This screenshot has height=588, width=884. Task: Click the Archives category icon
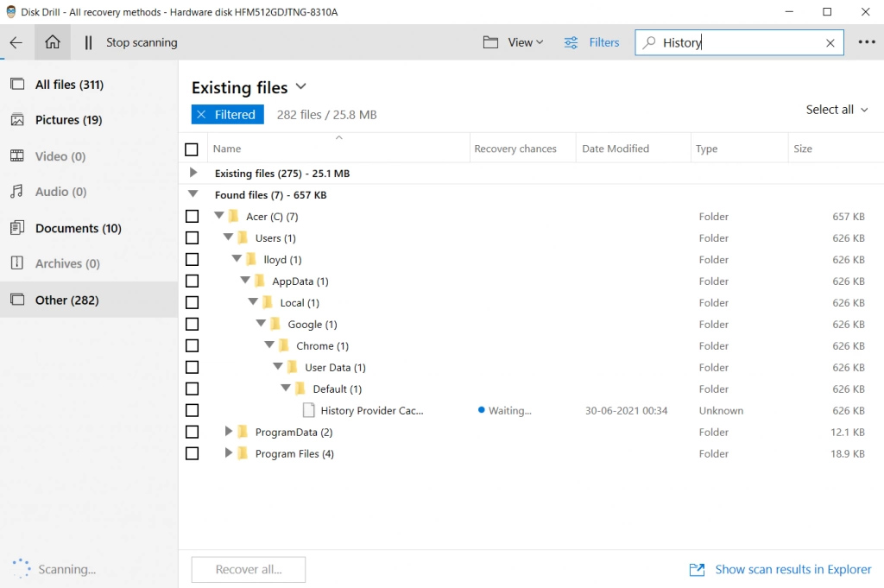[x=17, y=262]
